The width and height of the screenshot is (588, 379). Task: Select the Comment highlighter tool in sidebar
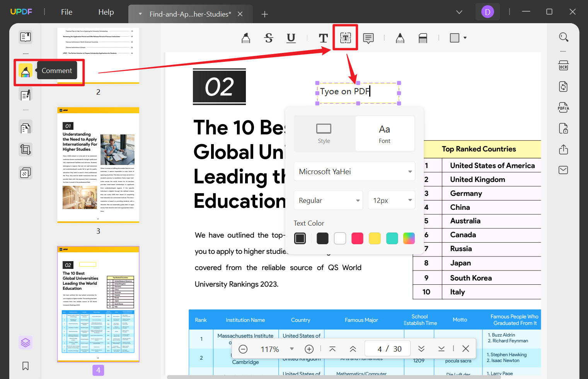(x=26, y=71)
